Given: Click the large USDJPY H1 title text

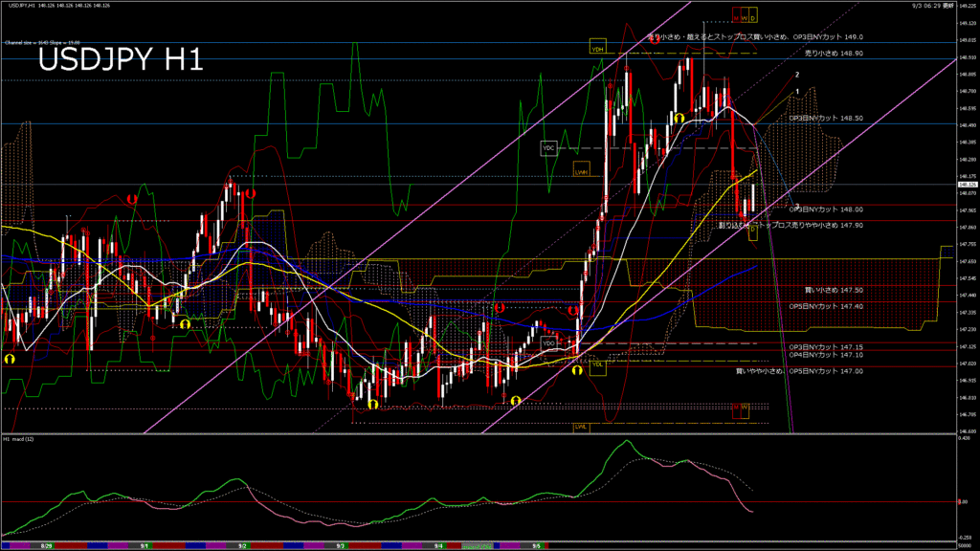Looking at the screenshot, I should tap(120, 60).
